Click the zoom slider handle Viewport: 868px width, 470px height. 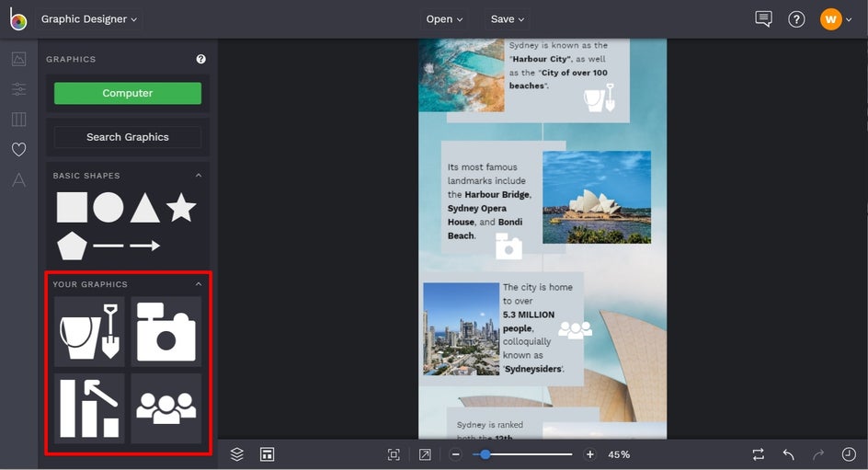coord(485,454)
